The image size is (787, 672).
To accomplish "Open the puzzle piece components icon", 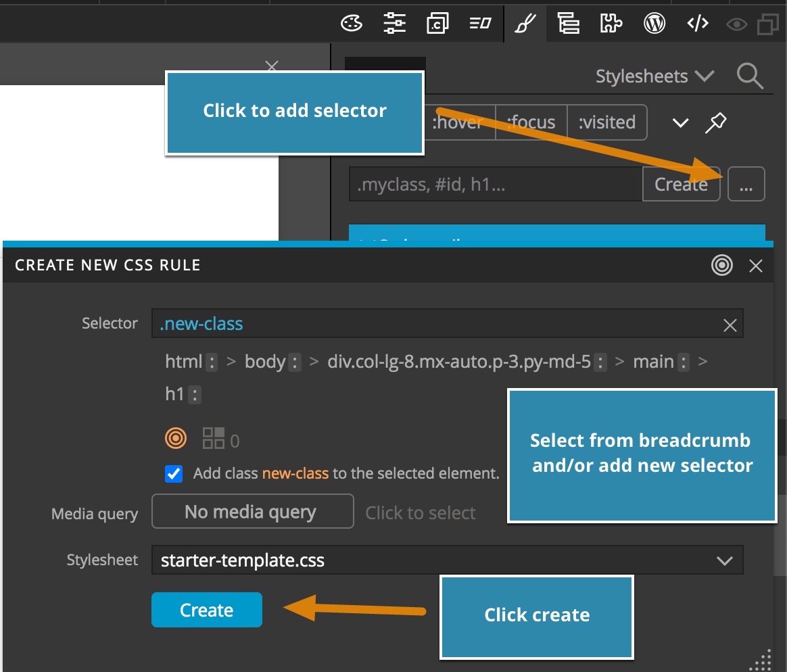I will pos(611,23).
